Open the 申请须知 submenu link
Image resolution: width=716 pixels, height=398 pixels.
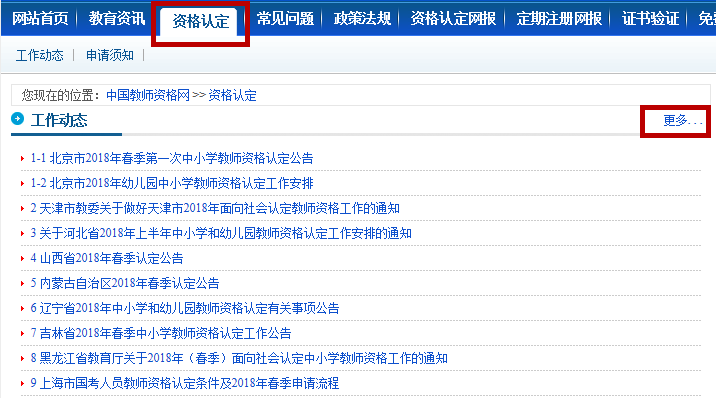click(110, 55)
